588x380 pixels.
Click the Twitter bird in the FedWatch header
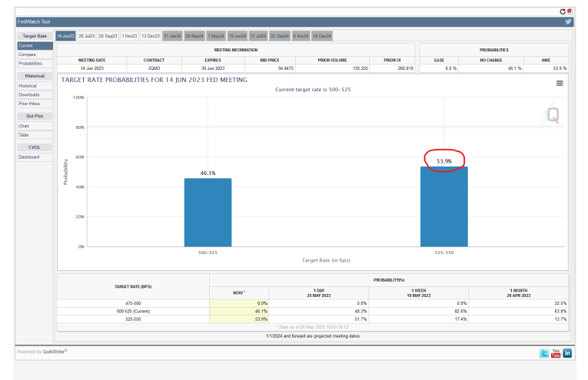pyautogui.click(x=569, y=21)
